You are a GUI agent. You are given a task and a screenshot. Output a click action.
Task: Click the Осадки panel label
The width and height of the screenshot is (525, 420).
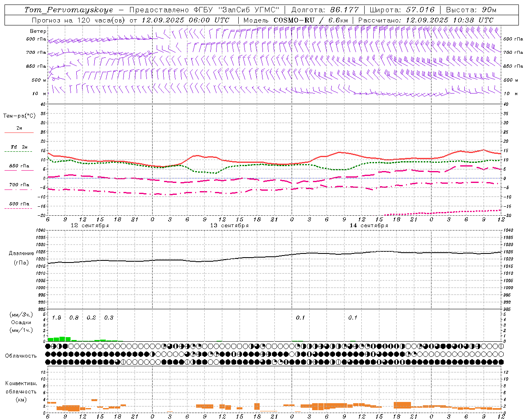tap(21, 322)
